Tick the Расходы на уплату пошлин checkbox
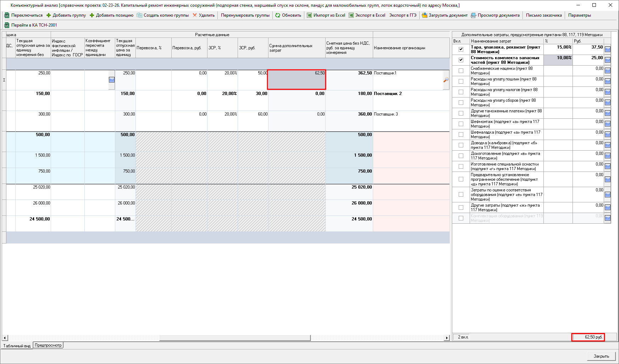 coord(461,81)
